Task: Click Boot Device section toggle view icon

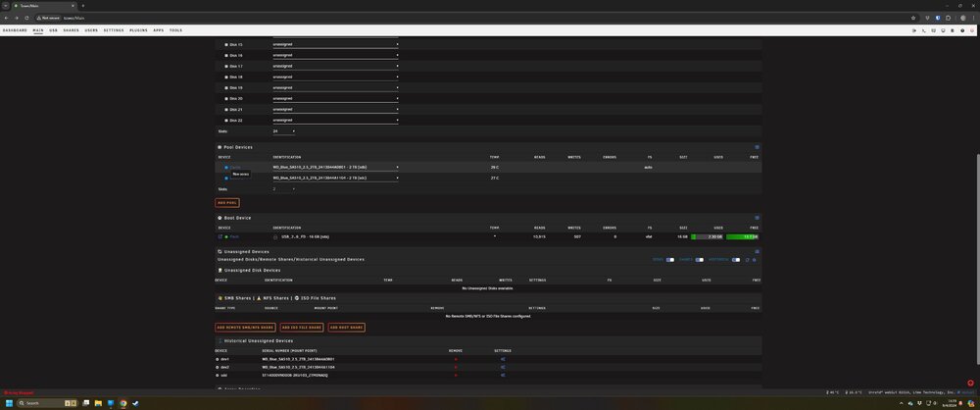Action: 757,218
